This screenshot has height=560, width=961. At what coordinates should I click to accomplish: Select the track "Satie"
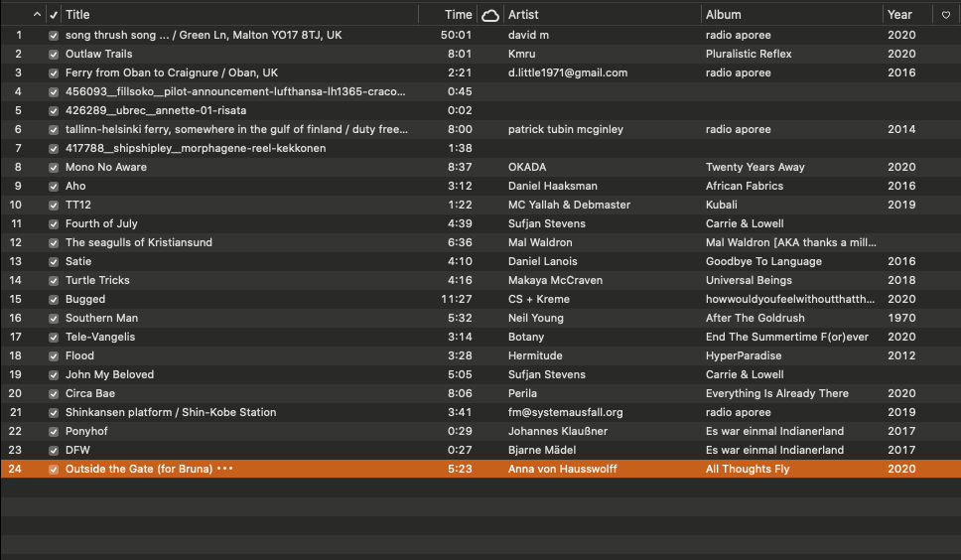pos(78,261)
